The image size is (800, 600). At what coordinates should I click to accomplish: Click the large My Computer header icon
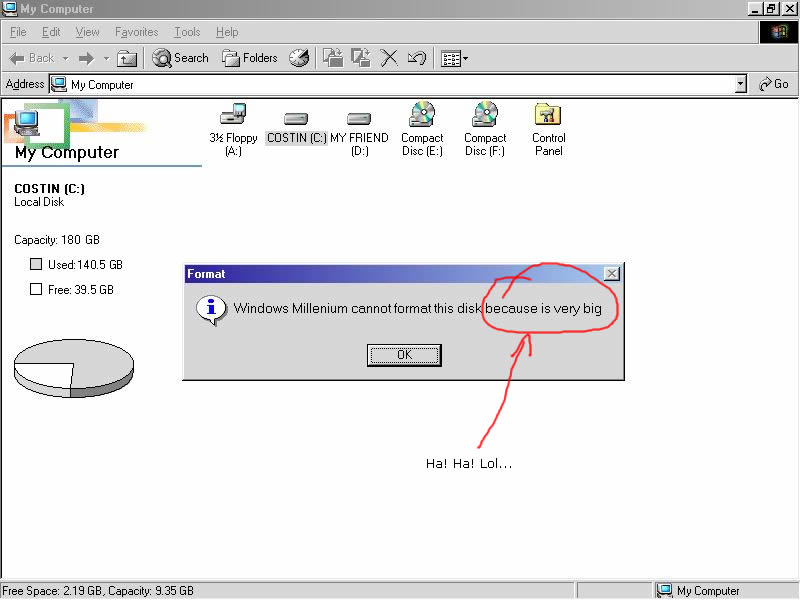[28, 123]
